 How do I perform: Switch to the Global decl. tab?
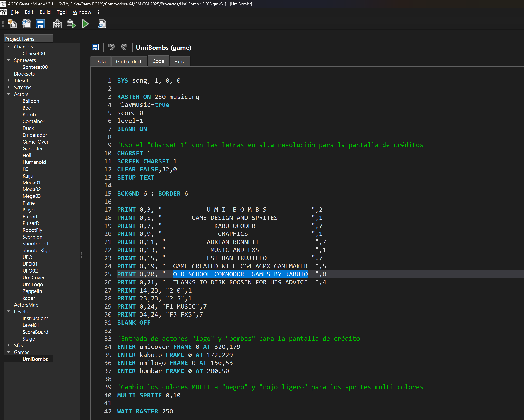(x=129, y=62)
